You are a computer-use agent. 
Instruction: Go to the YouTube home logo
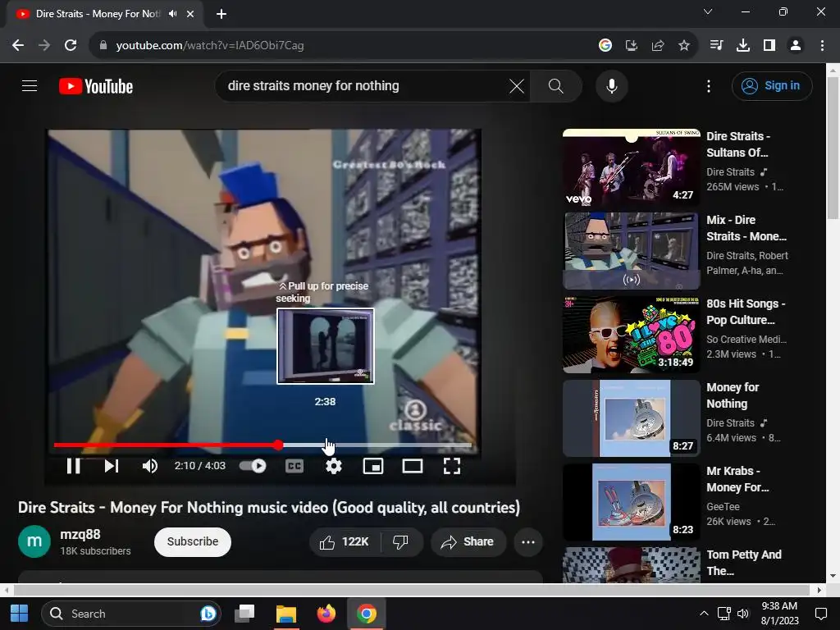click(x=96, y=86)
